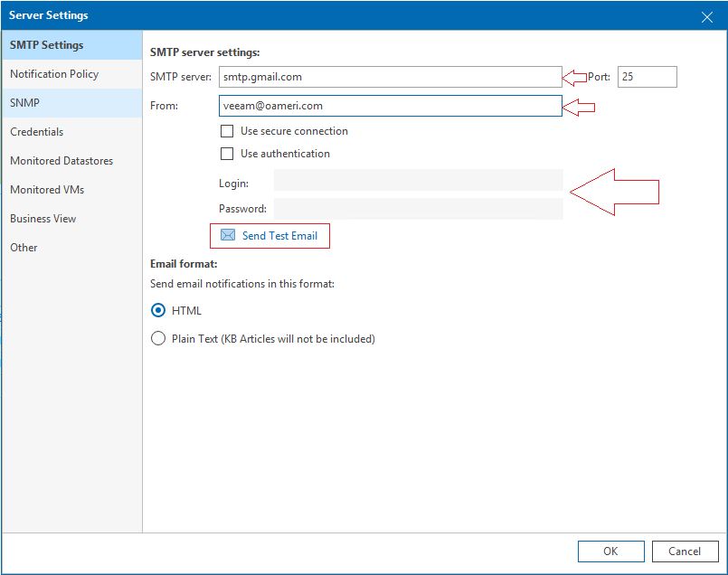Open the SNMP settings page
The height and width of the screenshot is (575, 728).
coord(72,103)
